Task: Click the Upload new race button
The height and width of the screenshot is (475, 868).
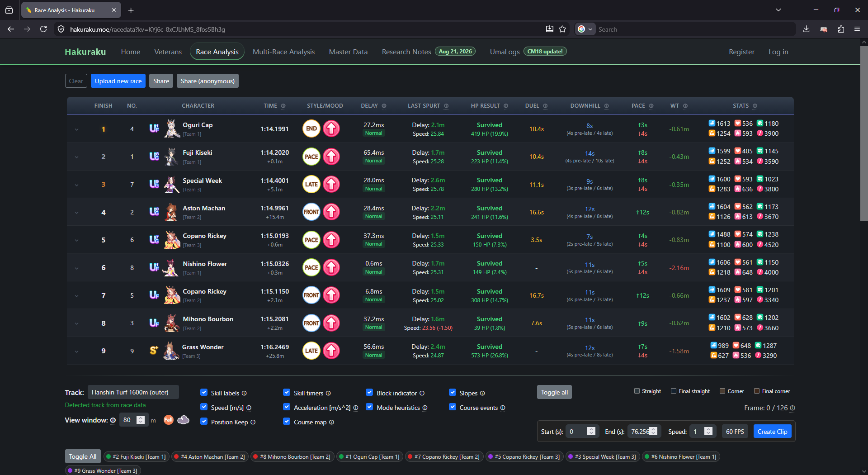Action: point(118,81)
